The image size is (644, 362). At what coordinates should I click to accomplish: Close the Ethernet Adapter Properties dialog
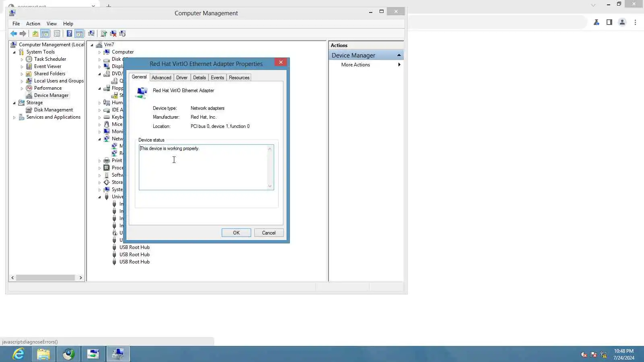click(281, 62)
